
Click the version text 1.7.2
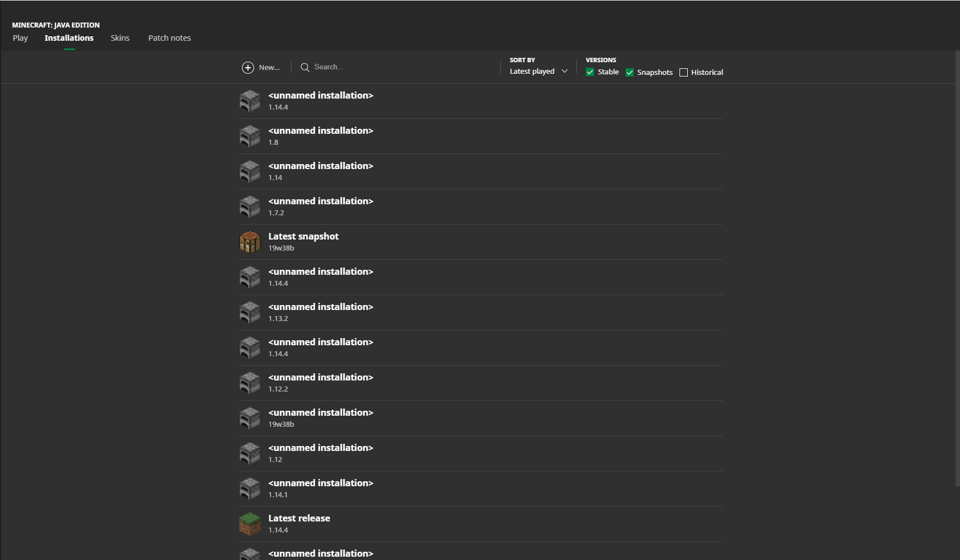(276, 213)
